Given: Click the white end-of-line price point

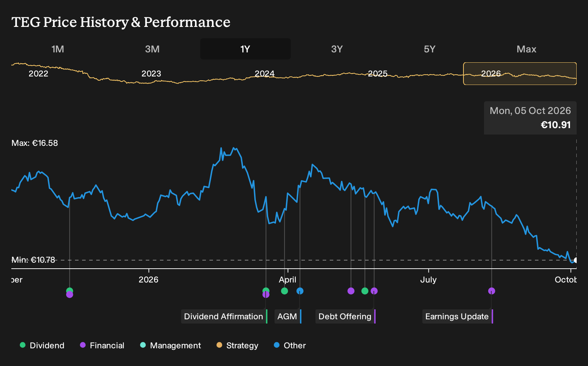Looking at the screenshot, I should 576,260.
